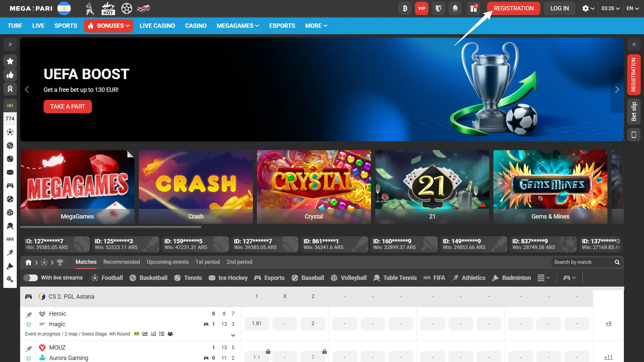644x362 pixels.
Task: Favorite the Heroic vs magic match star
Action: [x=29, y=324]
